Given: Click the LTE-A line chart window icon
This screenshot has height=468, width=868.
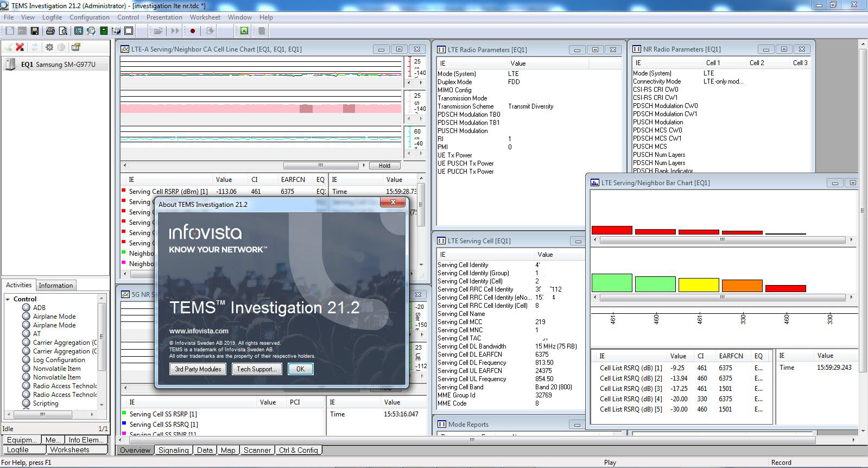Looking at the screenshot, I should click(x=125, y=49).
